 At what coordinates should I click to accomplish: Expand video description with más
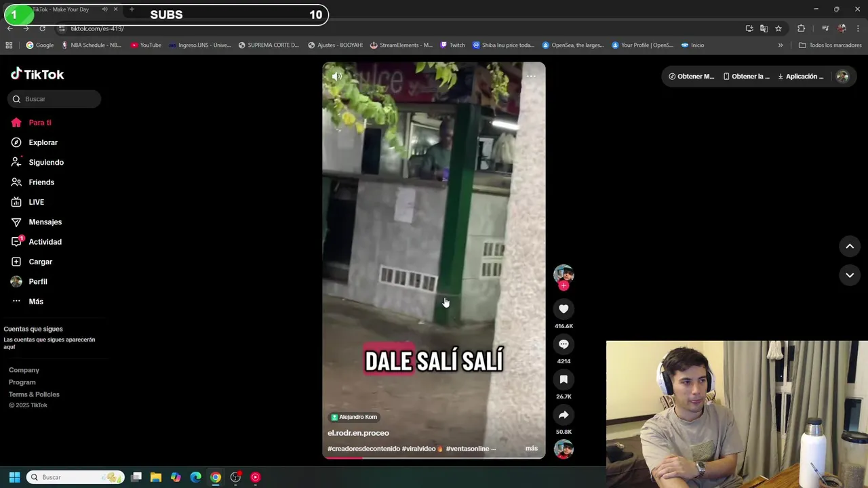(x=532, y=449)
